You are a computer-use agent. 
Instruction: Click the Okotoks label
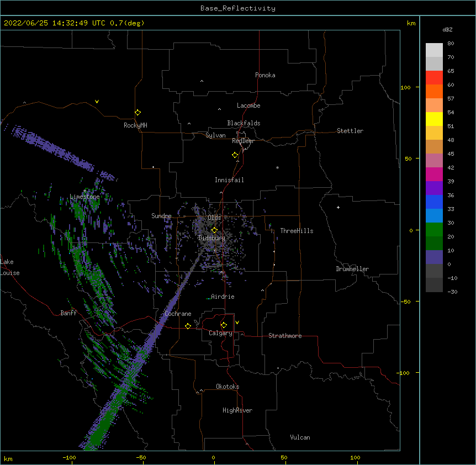tap(228, 387)
